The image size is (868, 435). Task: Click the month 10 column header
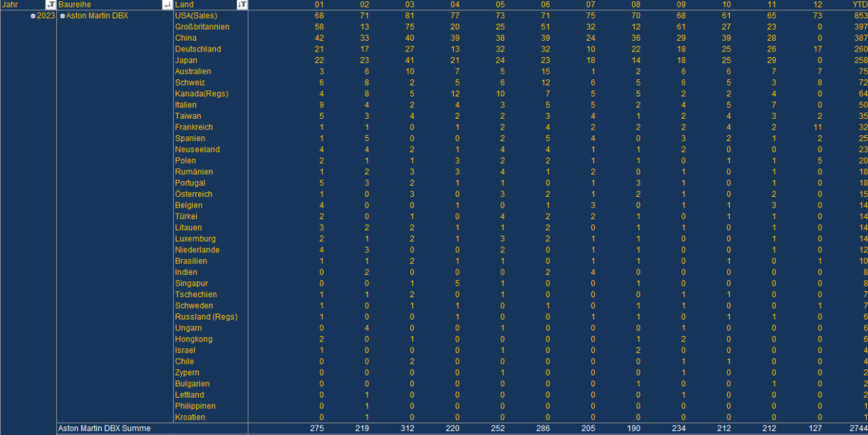point(726,5)
